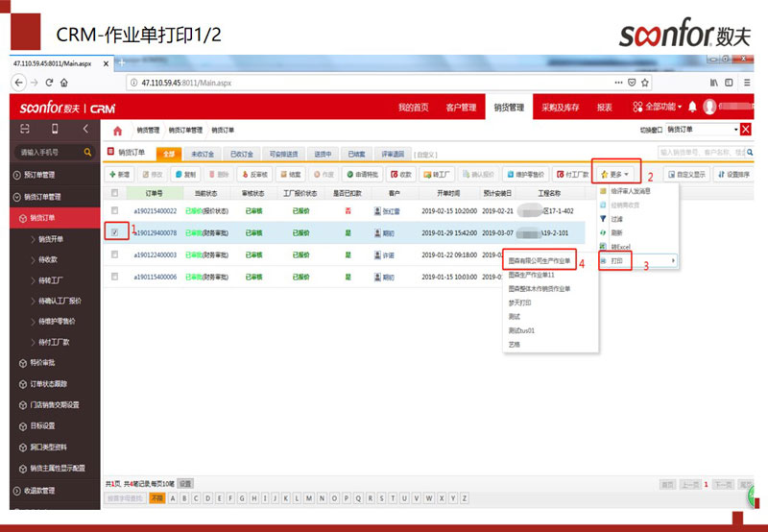768x532 pixels.
Task: Open order link a190122400003
Action: [156, 254]
